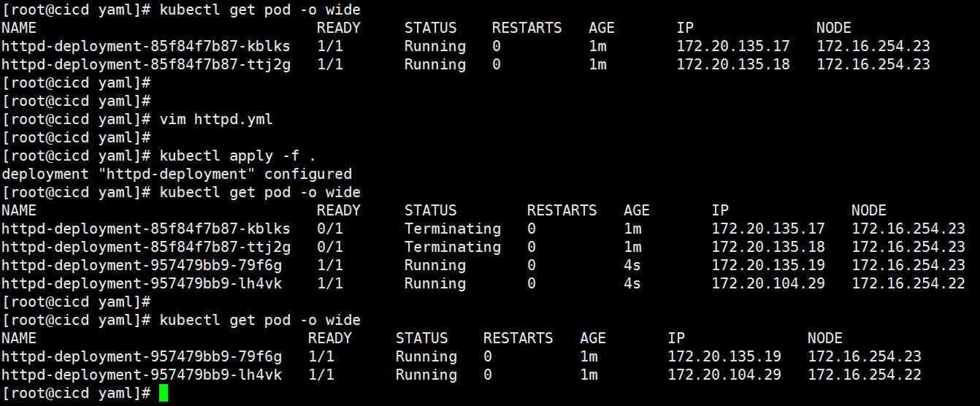This screenshot has height=406, width=980.
Task: Click the 4s age of pod lh4vk
Action: click(x=632, y=283)
